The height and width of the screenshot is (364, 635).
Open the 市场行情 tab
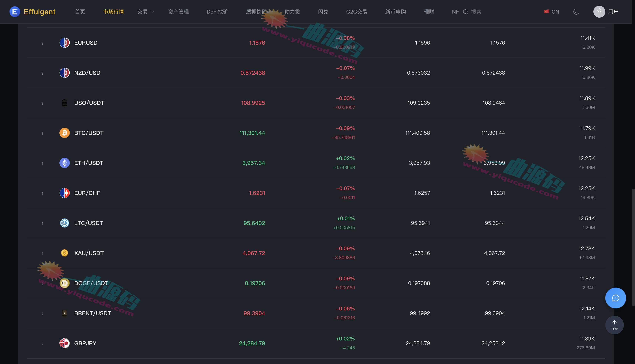click(113, 12)
